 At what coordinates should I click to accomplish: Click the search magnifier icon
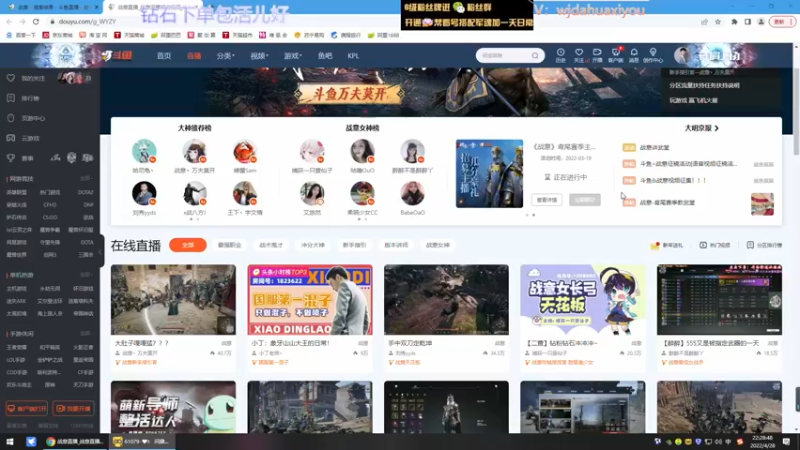point(535,55)
